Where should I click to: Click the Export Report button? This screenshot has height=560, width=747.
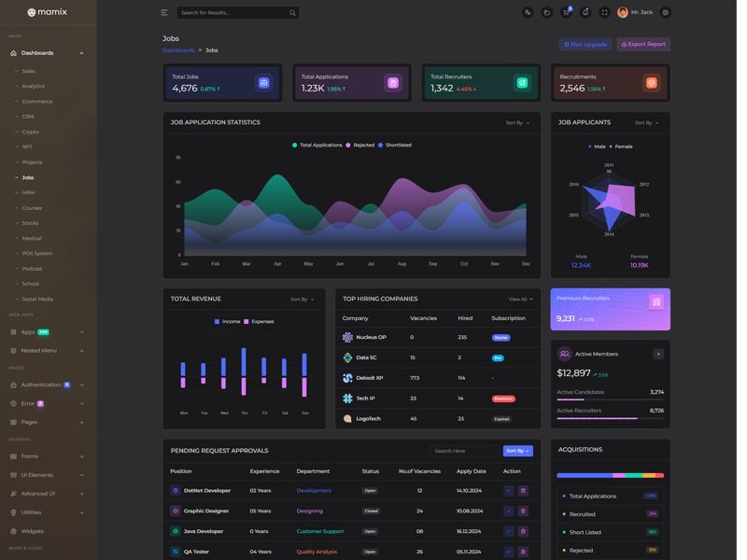tap(643, 44)
